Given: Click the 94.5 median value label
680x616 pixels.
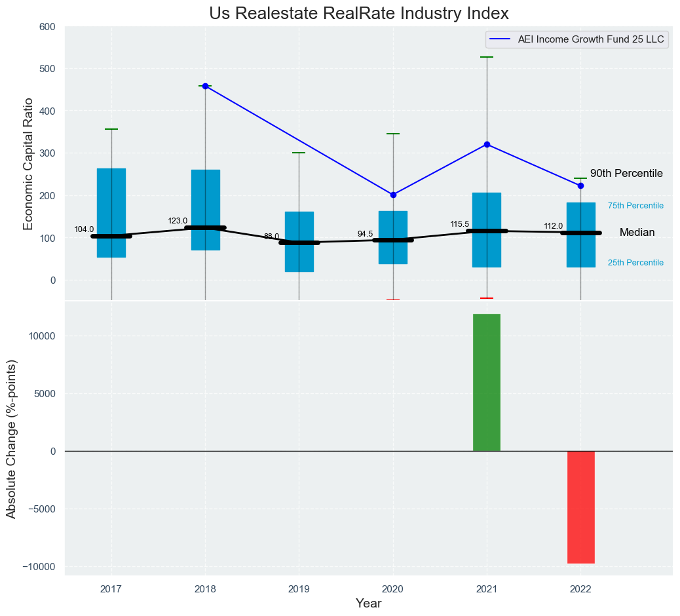Looking at the screenshot, I should point(365,234).
